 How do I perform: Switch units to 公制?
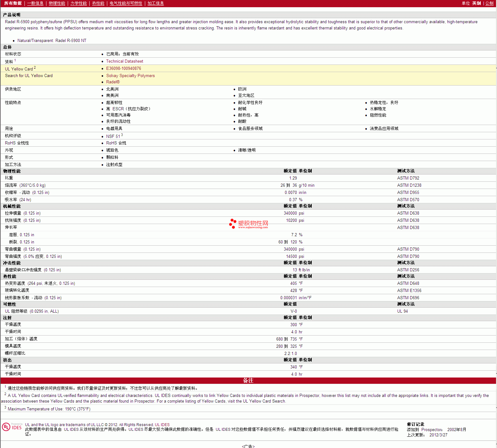[x=489, y=3]
